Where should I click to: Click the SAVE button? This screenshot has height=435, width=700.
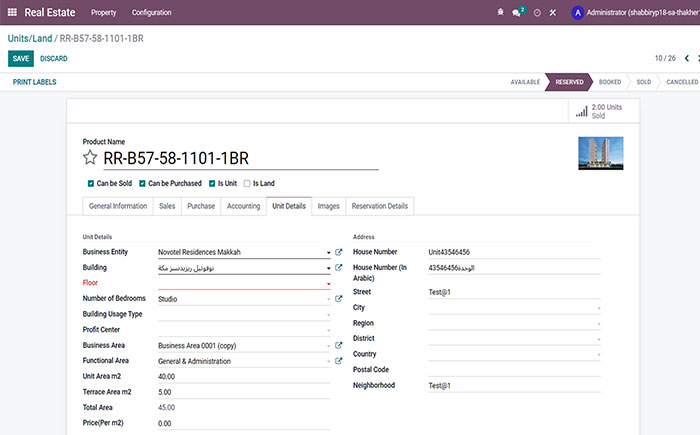(21, 59)
